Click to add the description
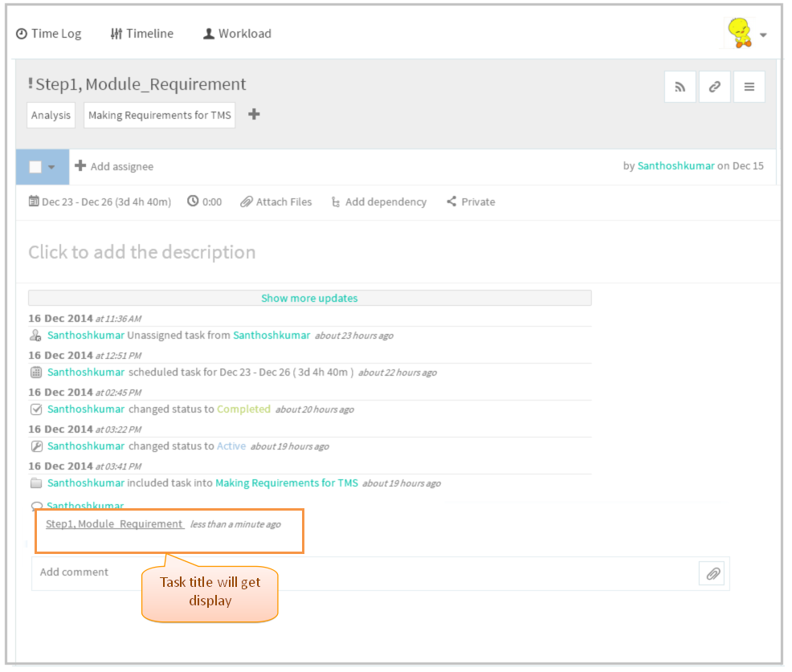The image size is (792, 672). (142, 252)
